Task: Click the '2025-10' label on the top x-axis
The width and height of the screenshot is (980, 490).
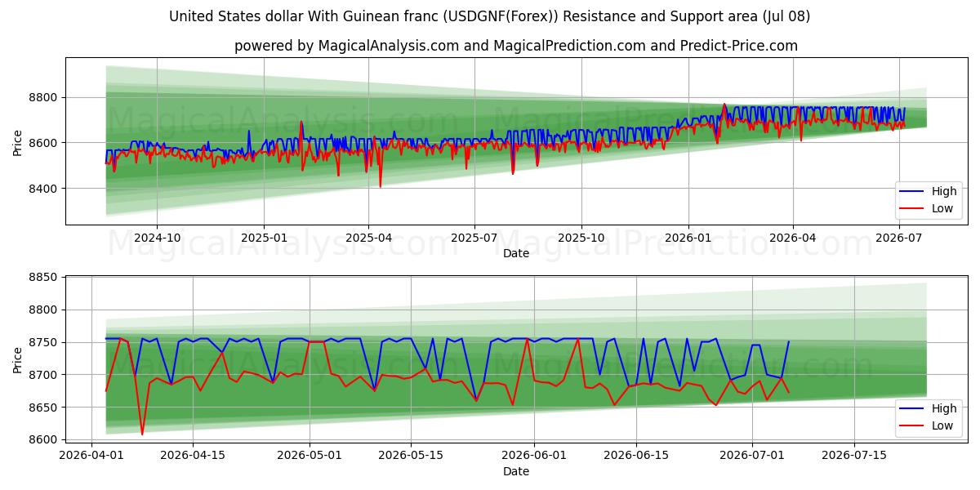Action: (581, 238)
